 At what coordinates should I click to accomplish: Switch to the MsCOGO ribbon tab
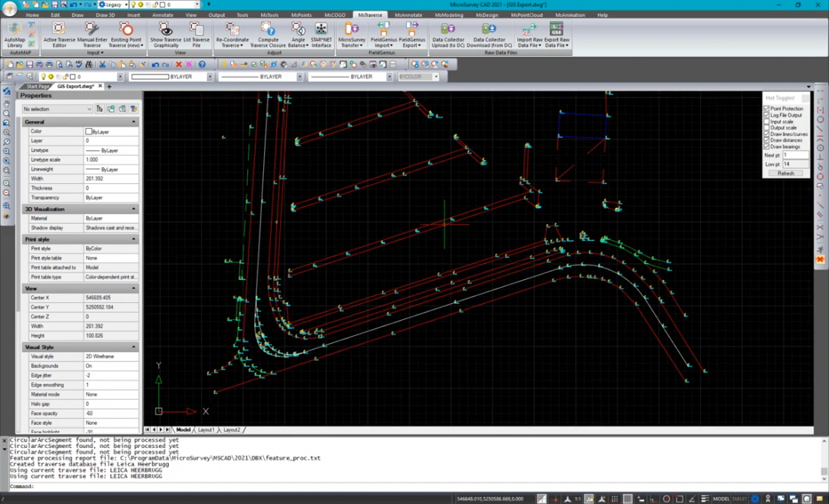[x=335, y=15]
